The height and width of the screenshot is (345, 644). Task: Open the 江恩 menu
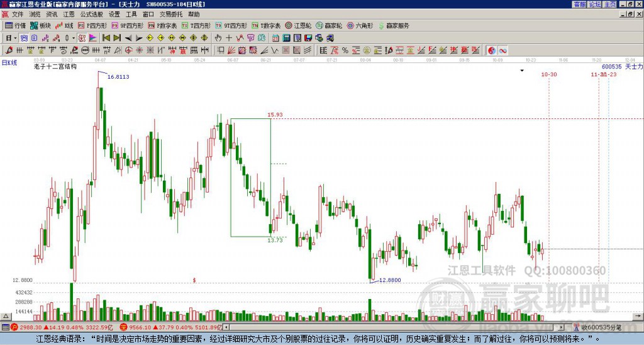tap(69, 14)
